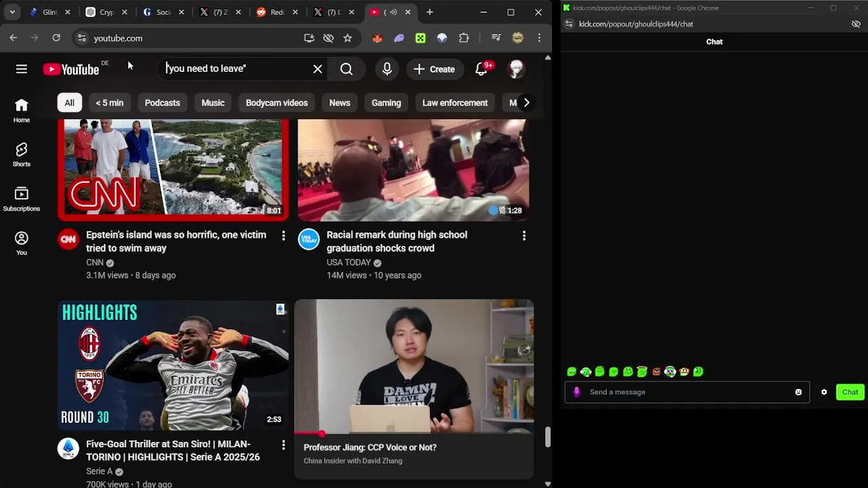Open more options for Epstein's island video

click(283, 236)
